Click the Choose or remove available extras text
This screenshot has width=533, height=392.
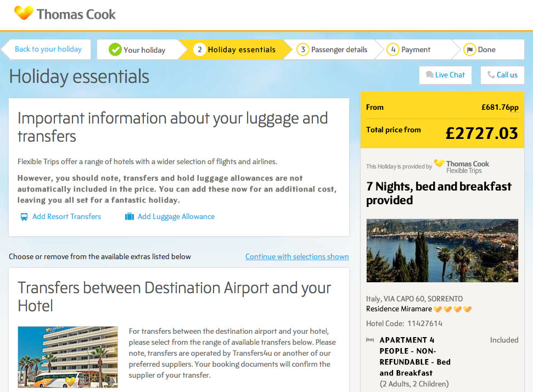[x=100, y=257]
